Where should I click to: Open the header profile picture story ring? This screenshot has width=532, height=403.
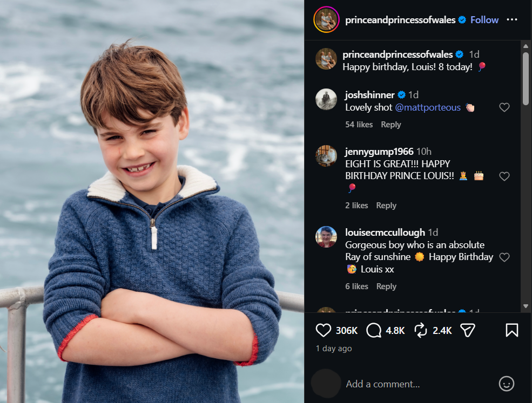[326, 20]
